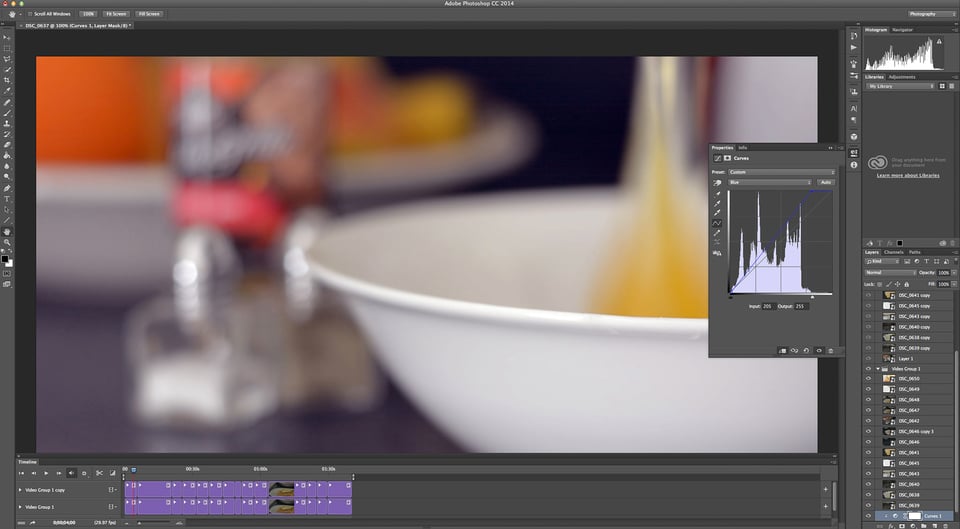Select the Eraser tool

(x=7, y=145)
